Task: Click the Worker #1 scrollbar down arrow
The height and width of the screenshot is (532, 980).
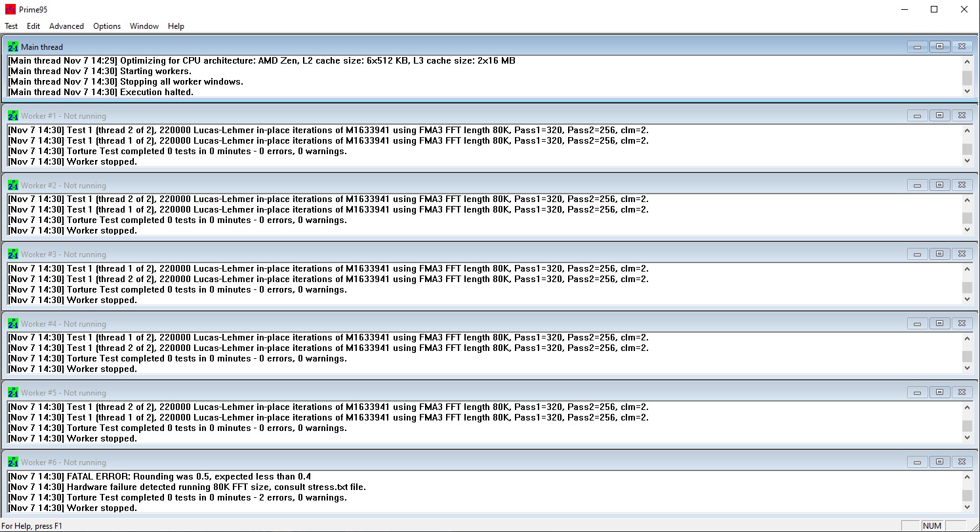Action: [x=967, y=161]
